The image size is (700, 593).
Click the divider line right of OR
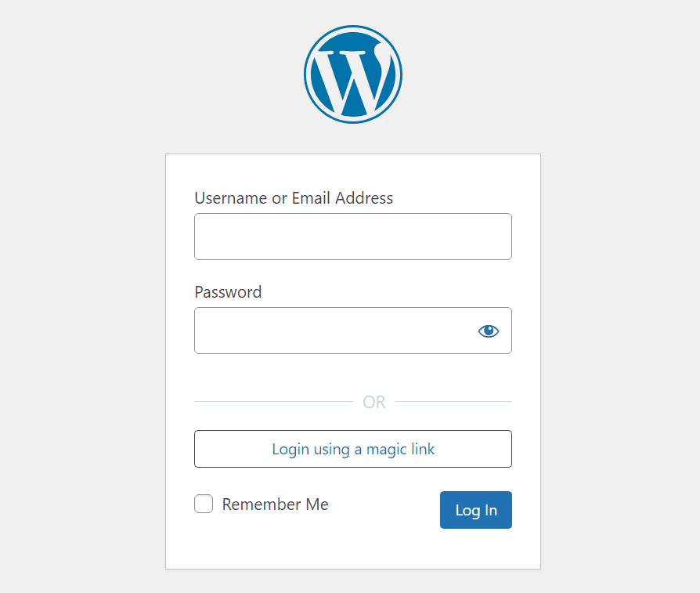[x=453, y=401]
